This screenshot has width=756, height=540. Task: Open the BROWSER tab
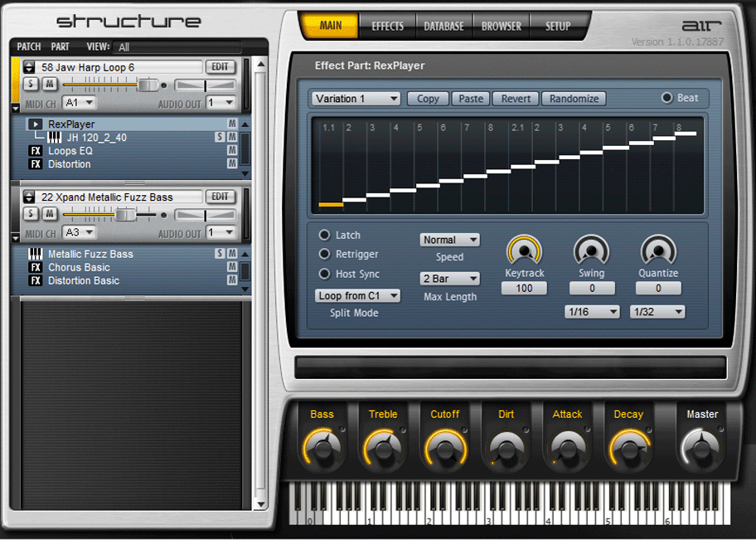[501, 27]
